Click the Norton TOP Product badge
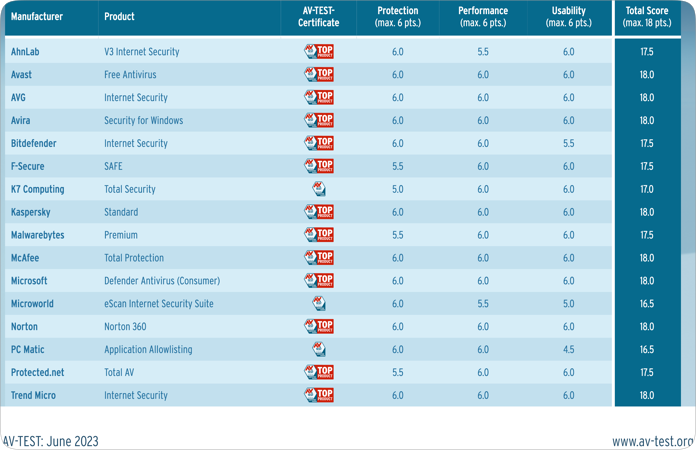Viewport: 696px width, 450px height. coord(319,326)
